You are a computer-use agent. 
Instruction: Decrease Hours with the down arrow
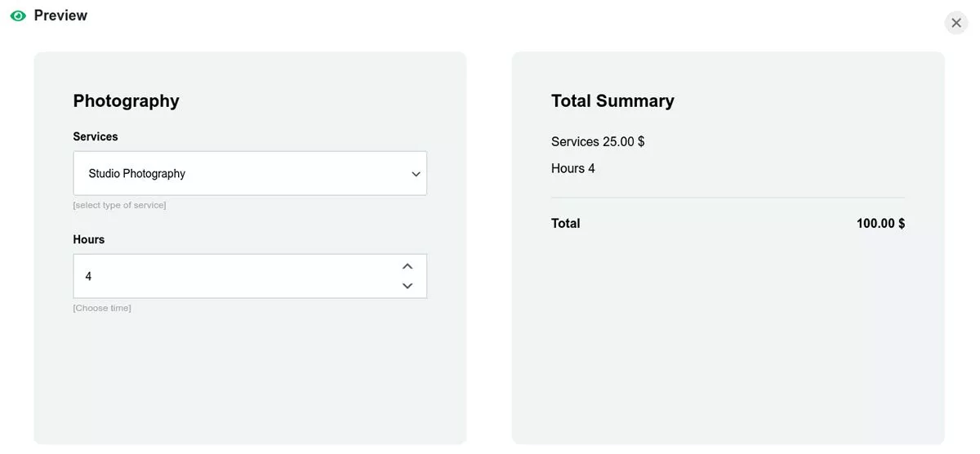408,286
